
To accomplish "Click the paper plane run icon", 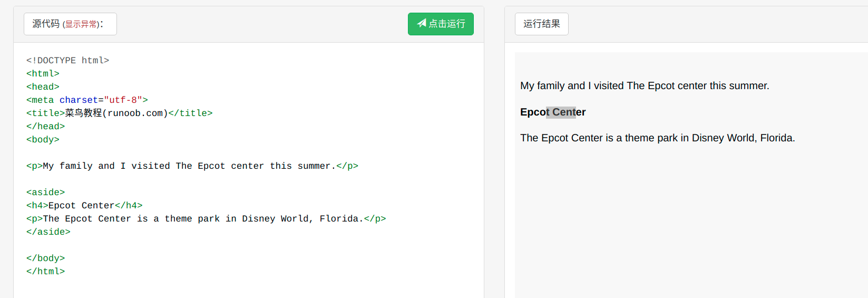I will (422, 23).
